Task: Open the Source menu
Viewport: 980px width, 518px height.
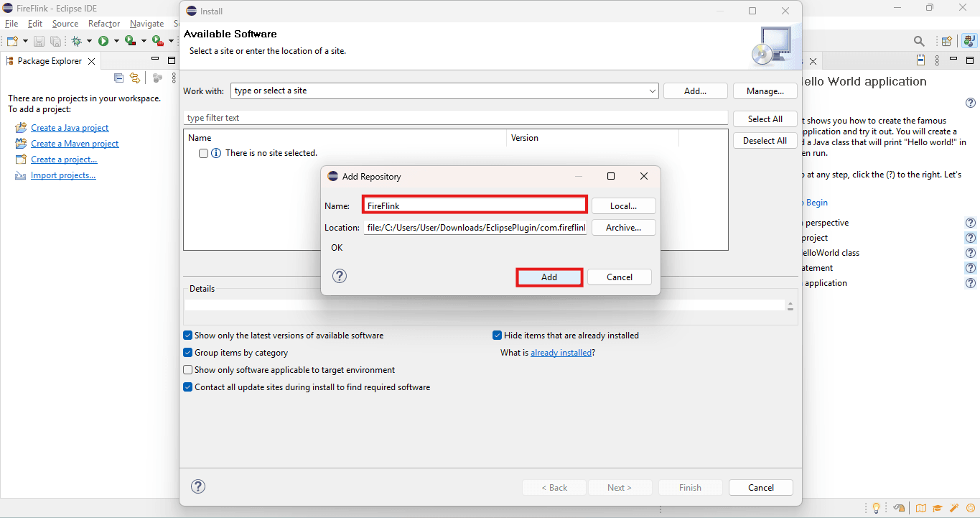Action: pyautogui.click(x=65, y=24)
